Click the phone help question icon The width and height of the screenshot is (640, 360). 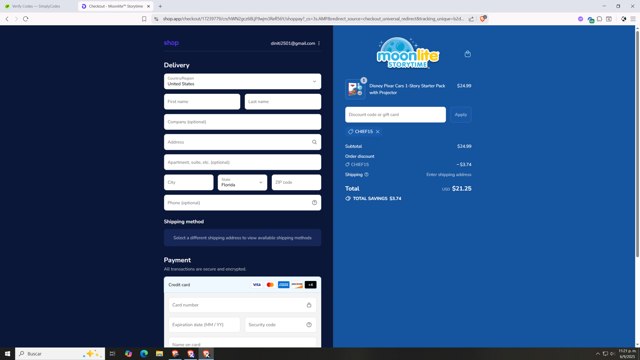click(x=314, y=203)
